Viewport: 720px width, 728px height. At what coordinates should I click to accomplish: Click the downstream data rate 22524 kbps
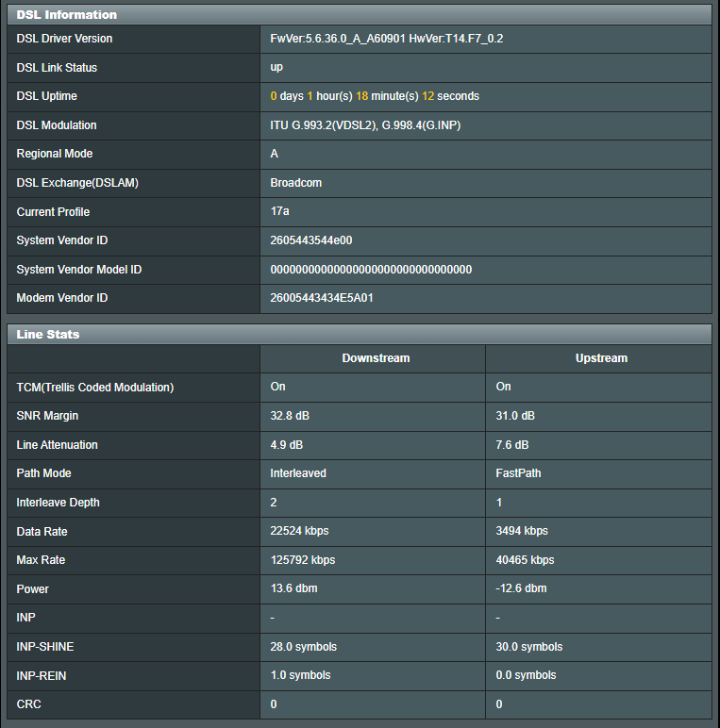coord(300,531)
